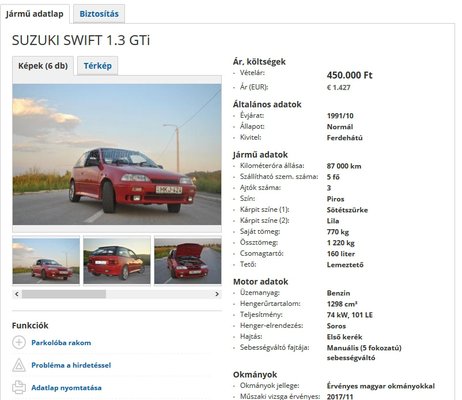Select the Képek (6 db) tab

(43, 66)
